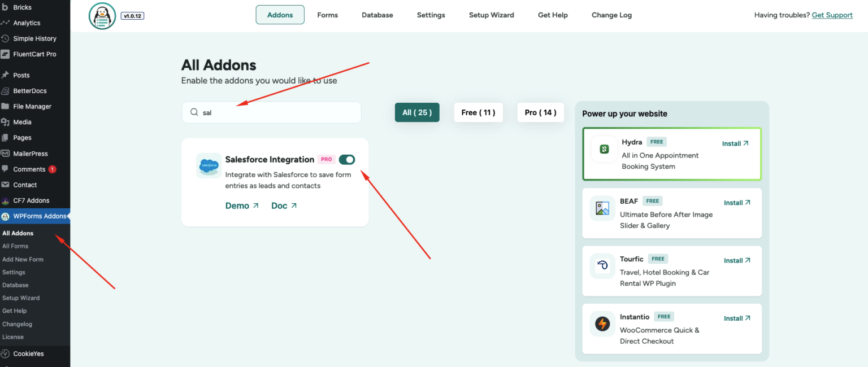The image size is (868, 367).
Task: Click the Comments bubble icon
Action: coord(6,169)
